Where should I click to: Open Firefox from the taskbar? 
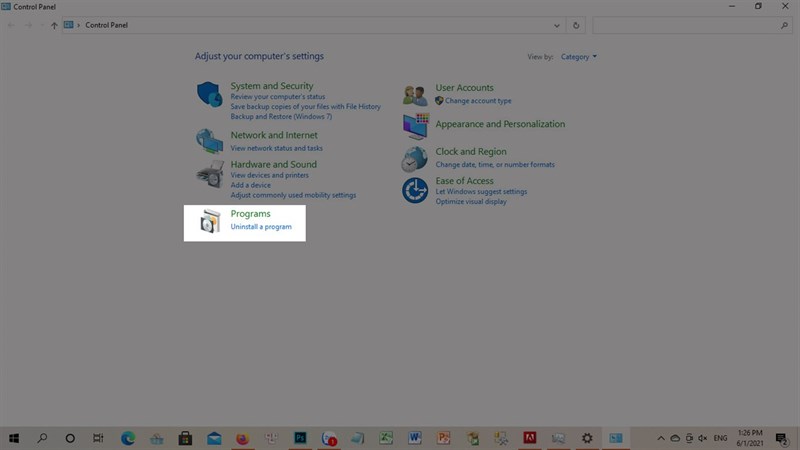coord(242,438)
